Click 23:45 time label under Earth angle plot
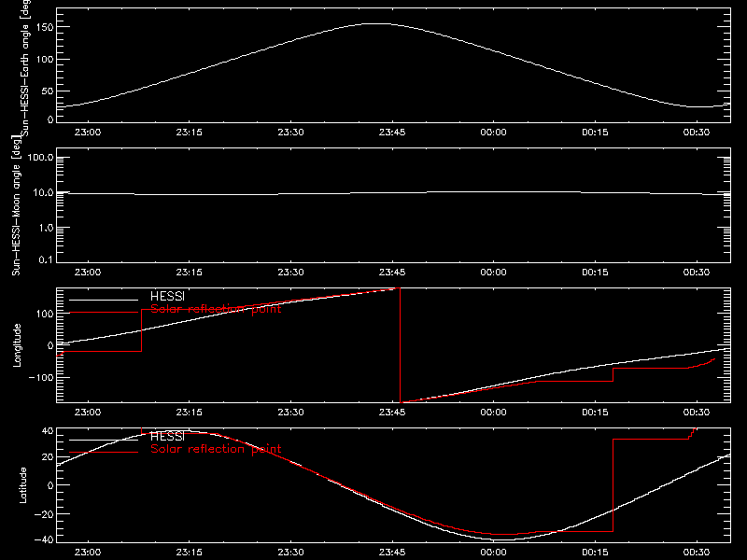 pos(392,133)
